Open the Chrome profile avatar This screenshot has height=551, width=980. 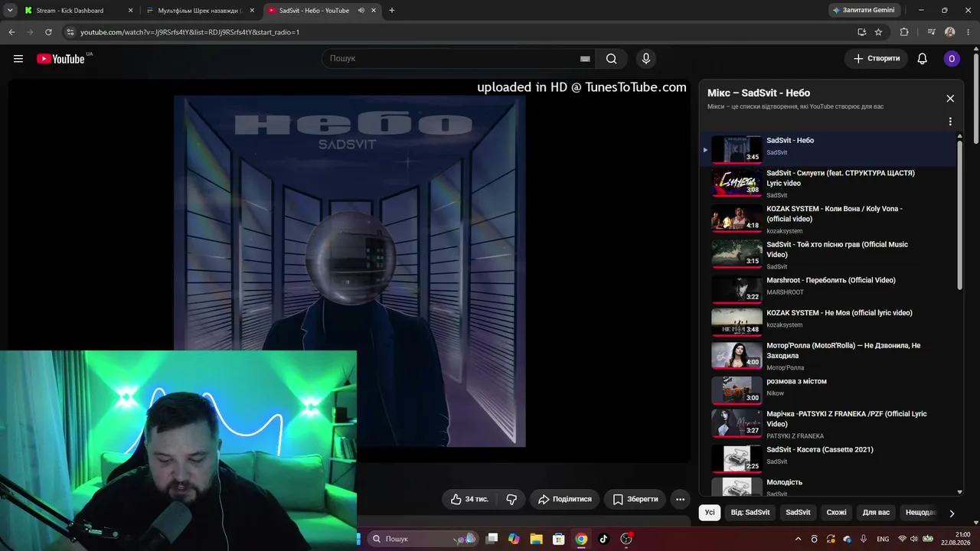pyautogui.click(x=950, y=32)
